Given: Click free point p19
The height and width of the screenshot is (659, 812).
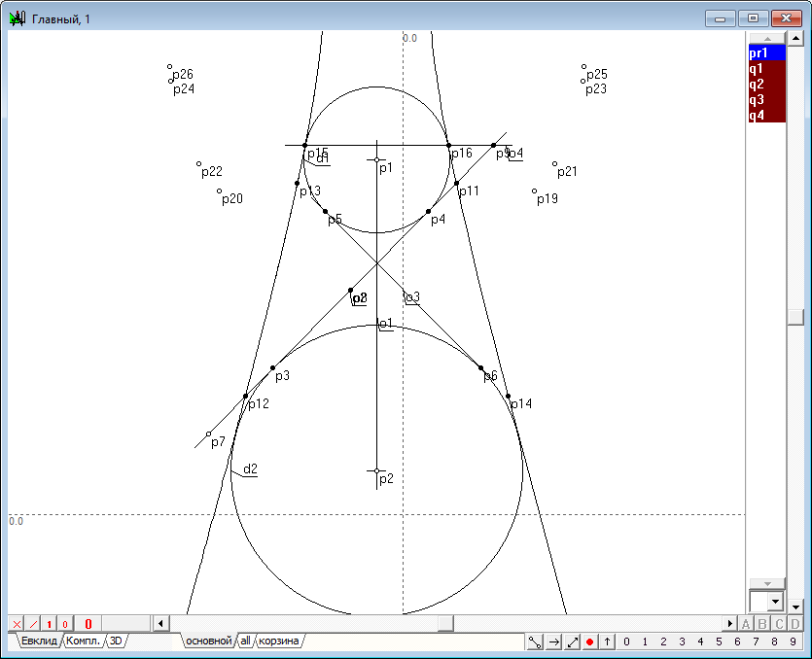Looking at the screenshot, I should [535, 191].
